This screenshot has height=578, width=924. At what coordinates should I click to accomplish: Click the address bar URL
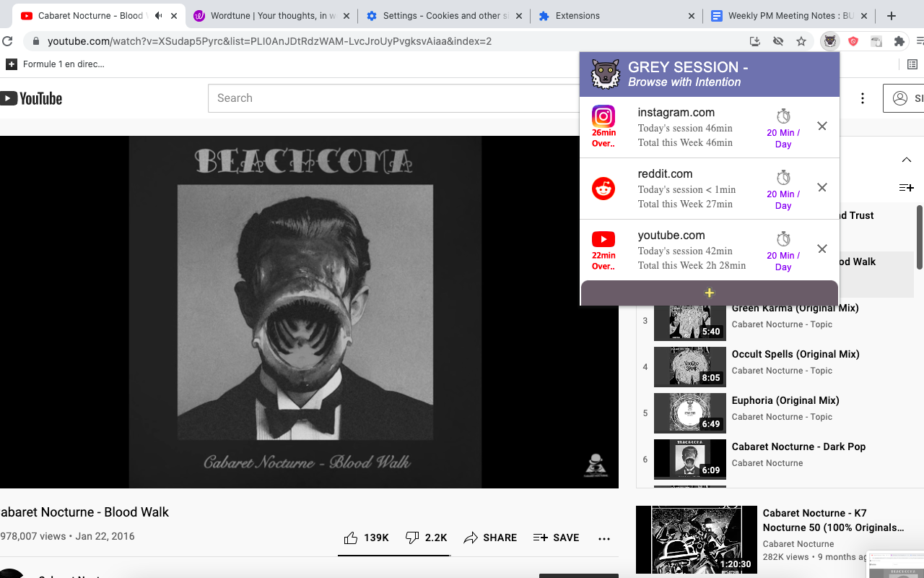pyautogui.click(x=269, y=41)
